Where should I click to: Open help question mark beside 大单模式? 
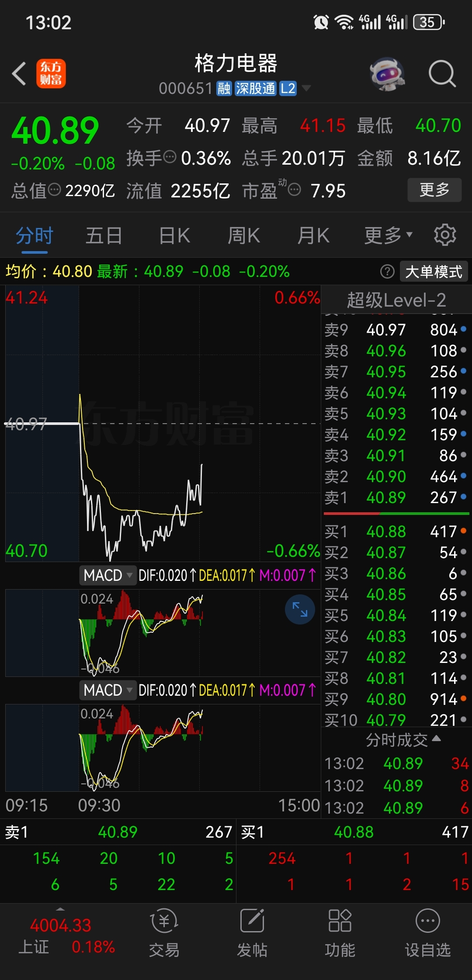pos(387,272)
